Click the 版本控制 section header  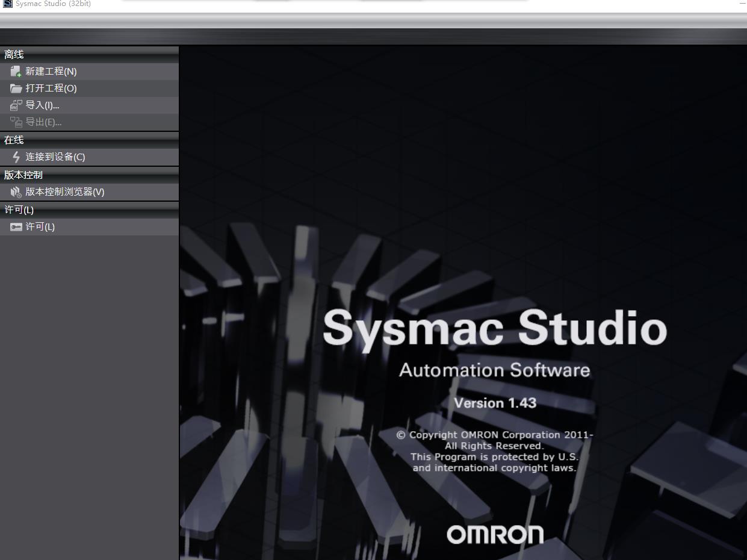(23, 175)
